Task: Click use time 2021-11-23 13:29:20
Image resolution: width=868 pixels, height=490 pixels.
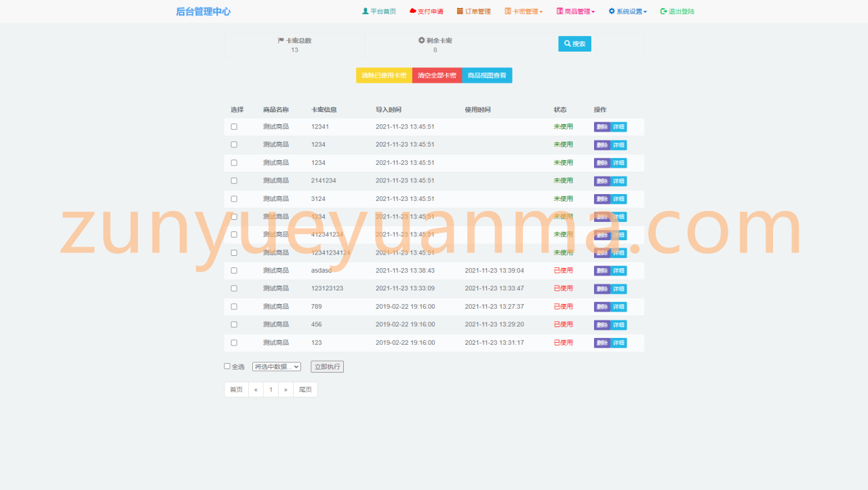Action: [494, 324]
